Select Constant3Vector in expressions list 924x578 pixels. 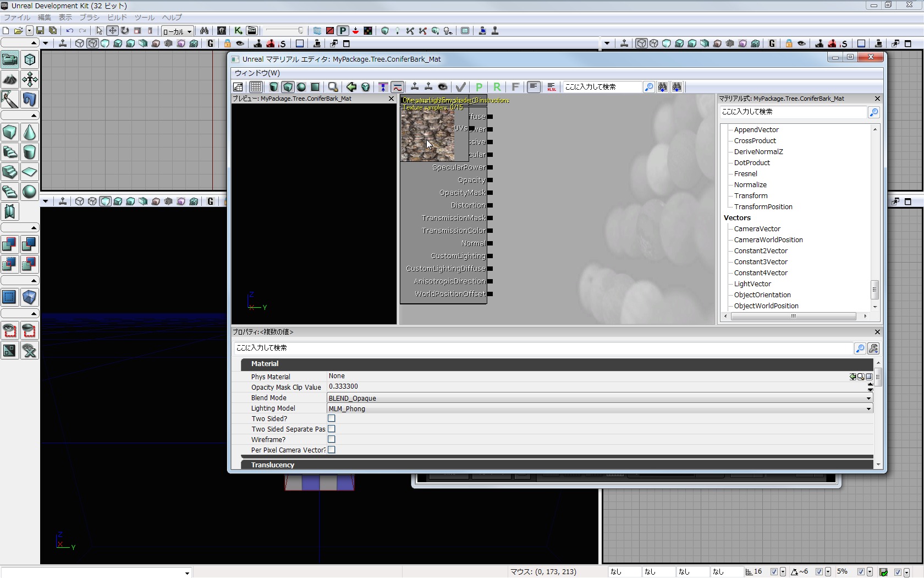tap(761, 262)
